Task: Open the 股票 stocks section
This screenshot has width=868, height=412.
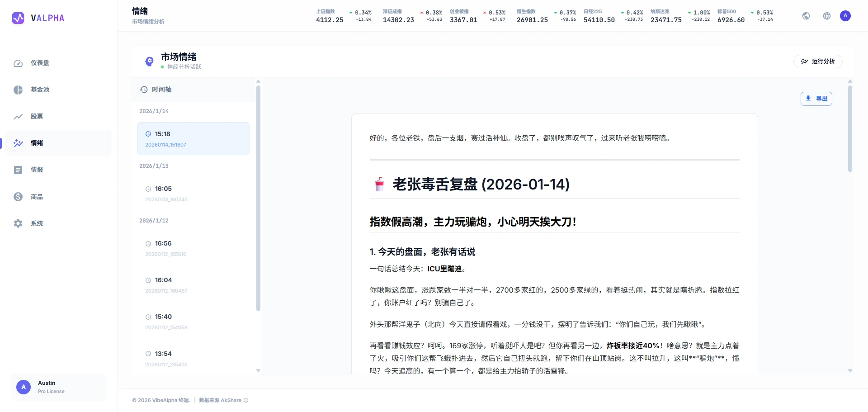Action: click(59, 116)
